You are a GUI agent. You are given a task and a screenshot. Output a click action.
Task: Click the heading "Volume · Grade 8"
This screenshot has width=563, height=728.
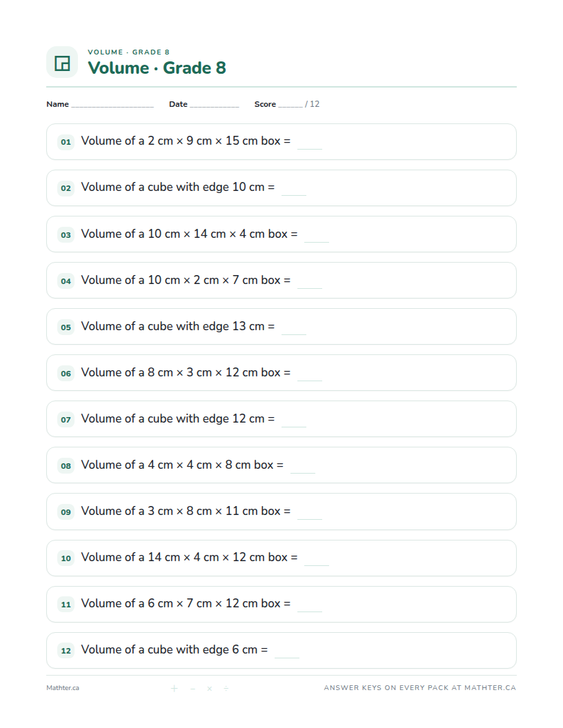[x=157, y=68]
